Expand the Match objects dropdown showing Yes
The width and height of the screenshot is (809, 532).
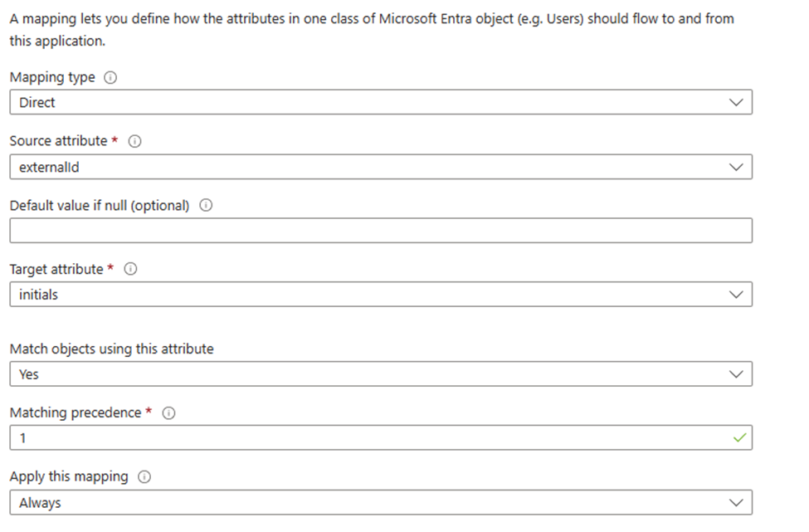click(381, 374)
